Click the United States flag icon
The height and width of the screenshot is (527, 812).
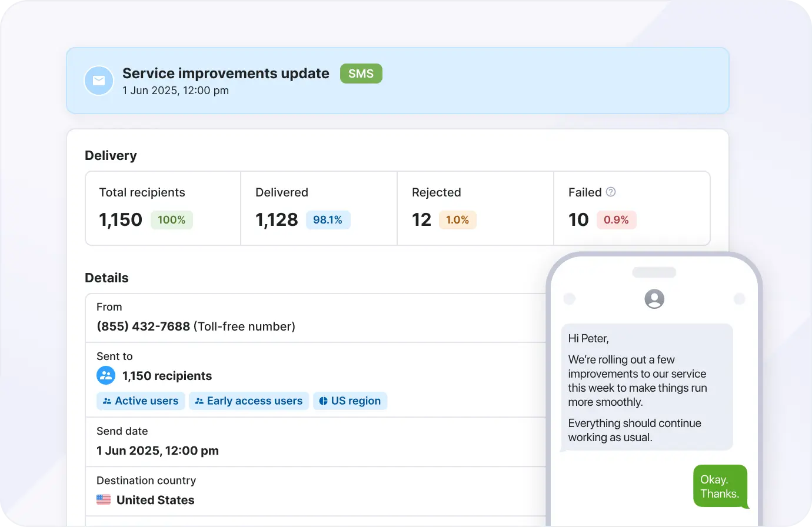[x=104, y=499]
